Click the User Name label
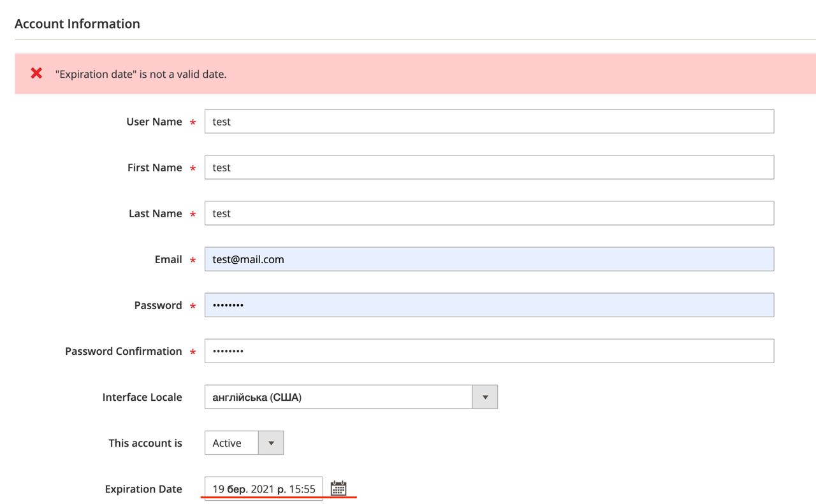The height and width of the screenshot is (504, 816). pyautogui.click(x=154, y=122)
